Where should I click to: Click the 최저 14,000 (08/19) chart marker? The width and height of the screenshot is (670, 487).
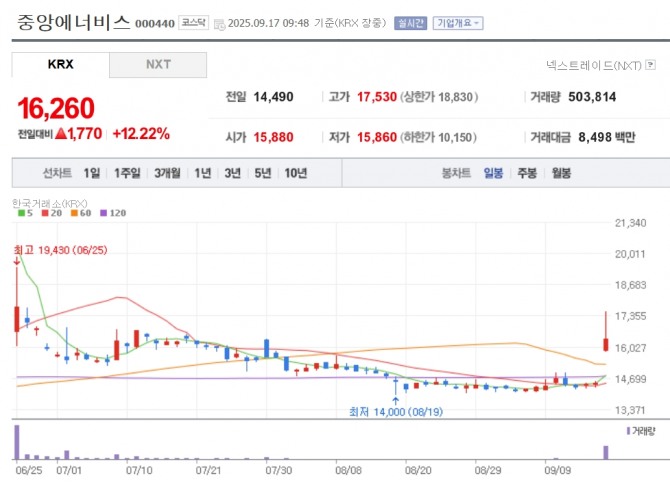[x=396, y=412]
